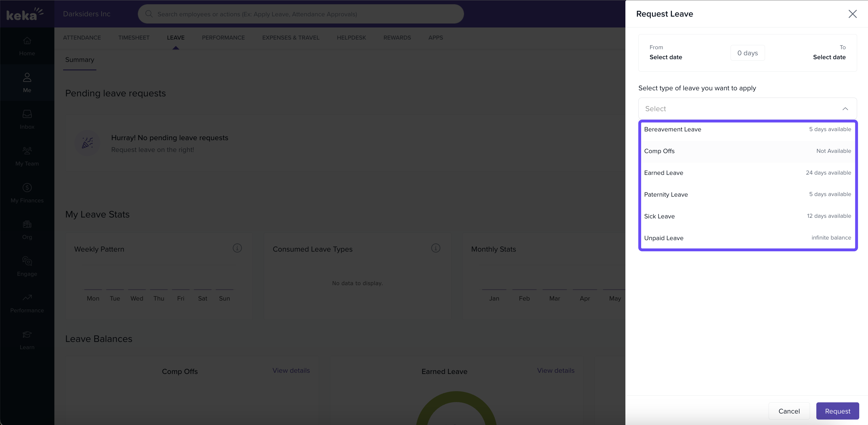
Task: Click Weekly Pattern info icon
Action: click(237, 248)
